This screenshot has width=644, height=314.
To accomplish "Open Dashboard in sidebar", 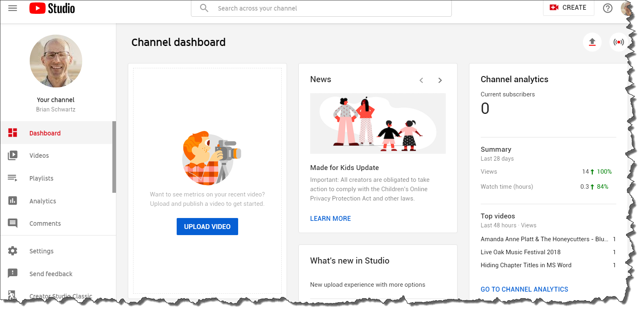I will [56, 133].
